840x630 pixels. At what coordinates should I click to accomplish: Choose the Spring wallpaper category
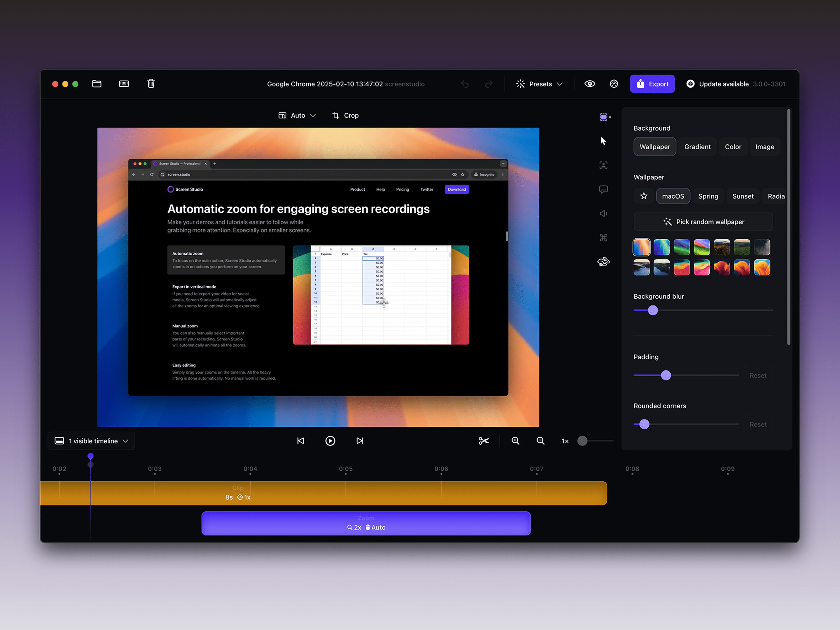708,196
